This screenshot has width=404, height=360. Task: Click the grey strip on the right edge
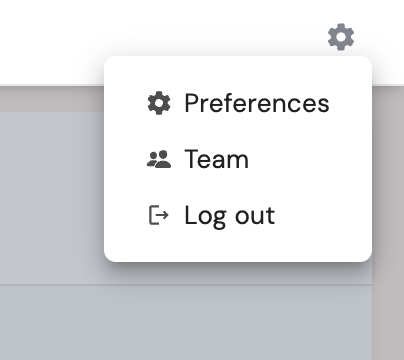point(388,223)
